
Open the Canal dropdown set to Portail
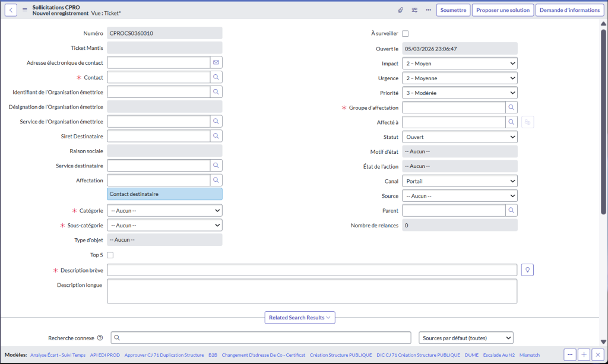tap(460, 181)
